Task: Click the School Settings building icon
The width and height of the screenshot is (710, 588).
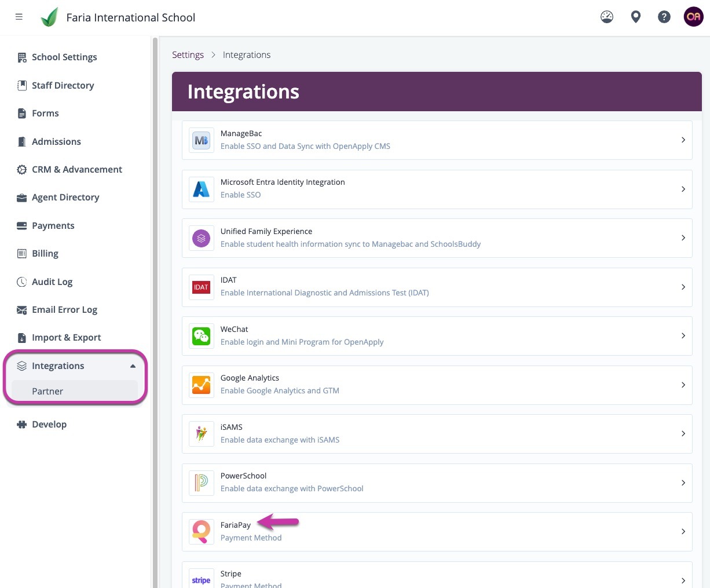Action: (22, 57)
